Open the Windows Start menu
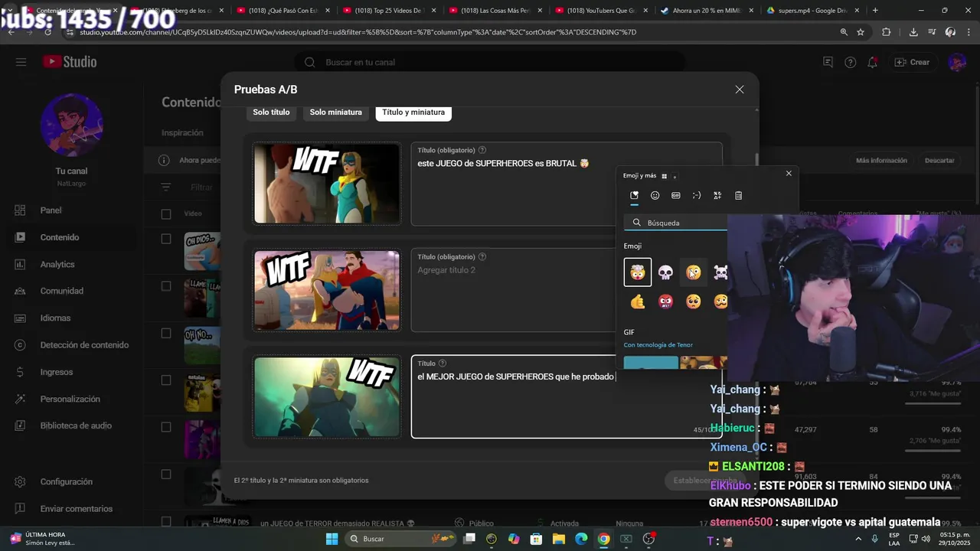980x551 pixels. pyautogui.click(x=332, y=539)
